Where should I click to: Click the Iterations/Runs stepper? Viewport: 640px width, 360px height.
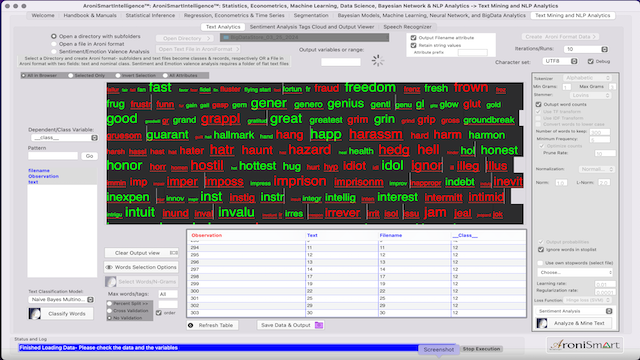click(x=604, y=49)
